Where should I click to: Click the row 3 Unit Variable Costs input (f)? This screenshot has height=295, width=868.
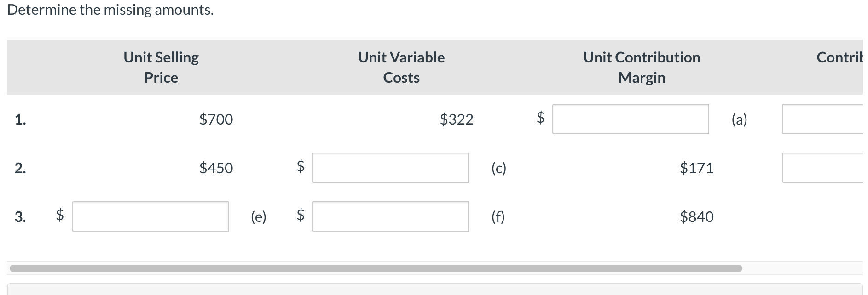click(x=390, y=216)
